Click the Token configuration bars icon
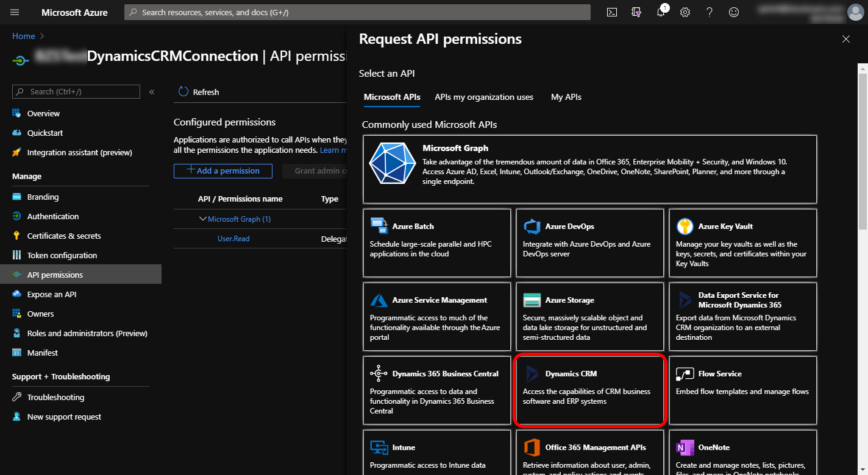Image resolution: width=868 pixels, height=475 pixels. click(x=16, y=255)
